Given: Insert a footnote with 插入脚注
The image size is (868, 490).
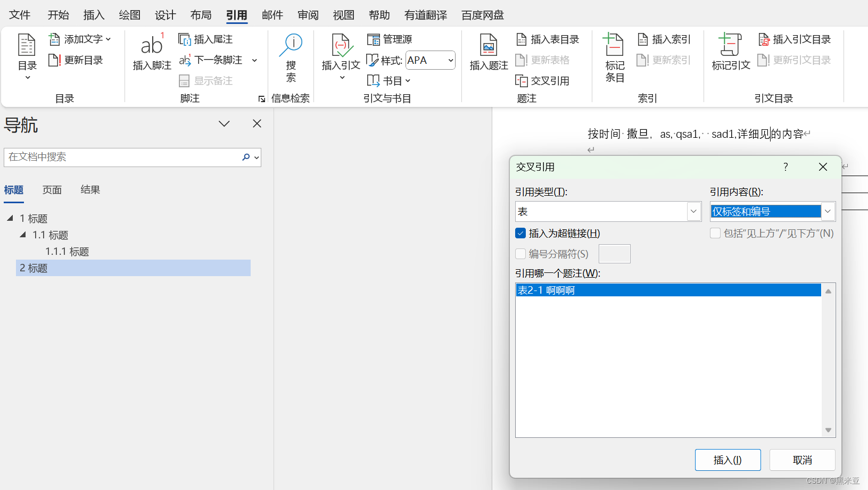Looking at the screenshot, I should click(152, 52).
